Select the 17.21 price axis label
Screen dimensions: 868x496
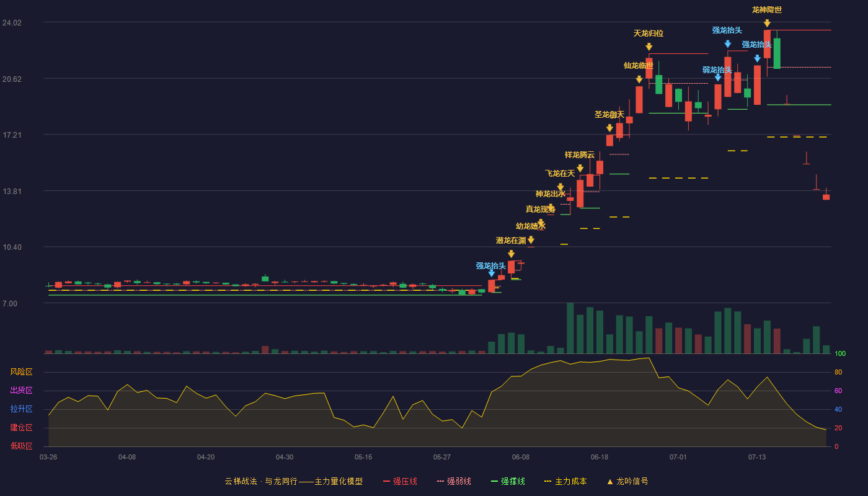[x=12, y=135]
